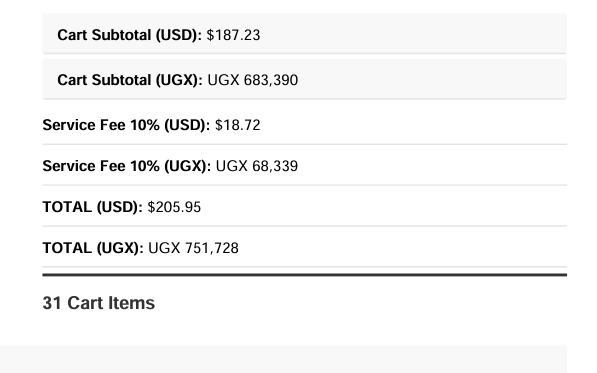
Task: Click the number 31 in cart heading
Action: [x=52, y=303]
